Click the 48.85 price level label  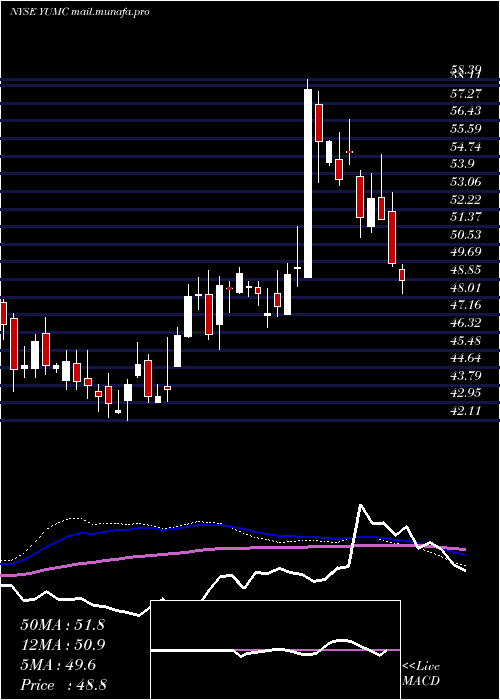[466, 270]
